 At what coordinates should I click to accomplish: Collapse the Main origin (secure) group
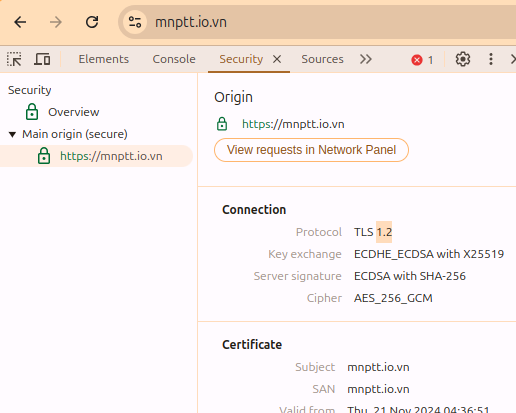[x=13, y=134]
